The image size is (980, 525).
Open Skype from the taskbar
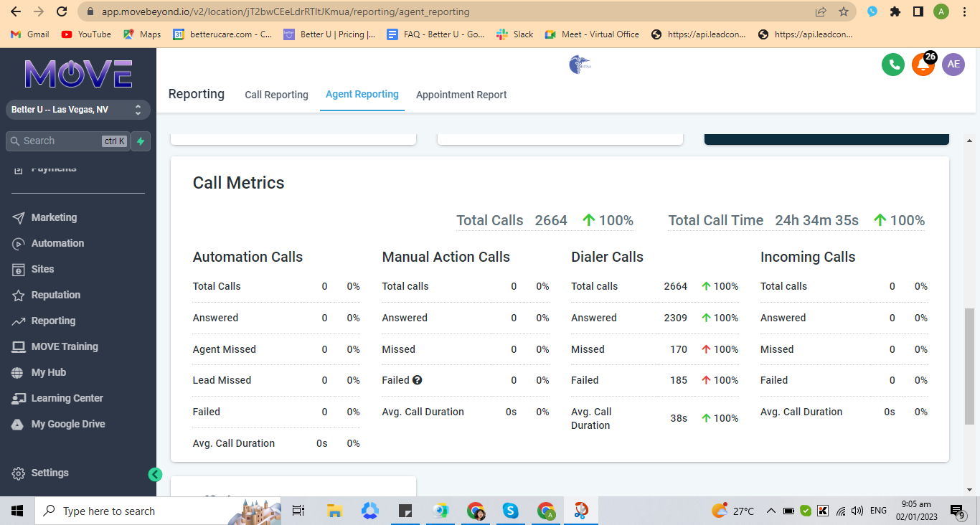[x=511, y=511]
